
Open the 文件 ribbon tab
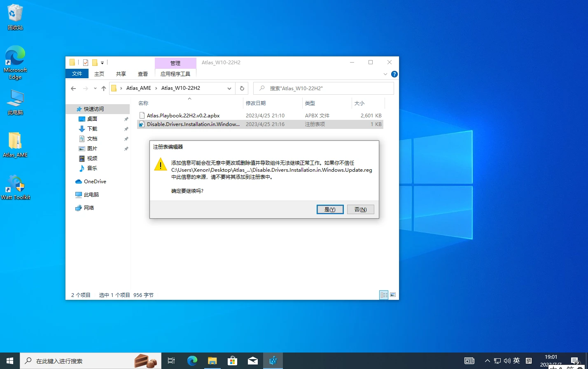[x=77, y=74]
